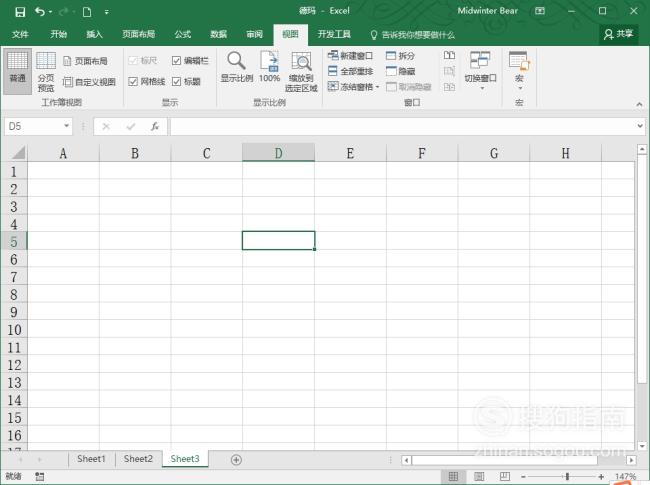Image resolution: width=650 pixels, height=485 pixels.
Task: Switch to Page Break Preview in status bar
Action: pyautogui.click(x=505, y=477)
